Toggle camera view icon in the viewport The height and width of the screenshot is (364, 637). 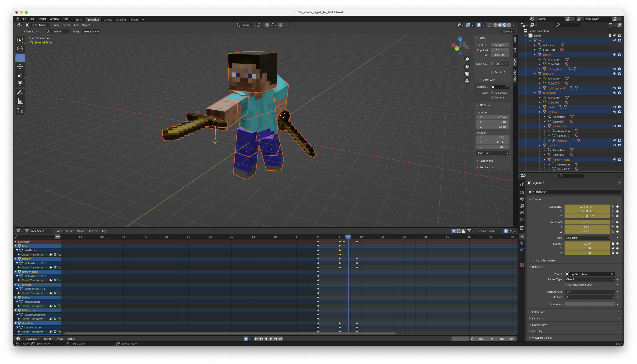467,74
